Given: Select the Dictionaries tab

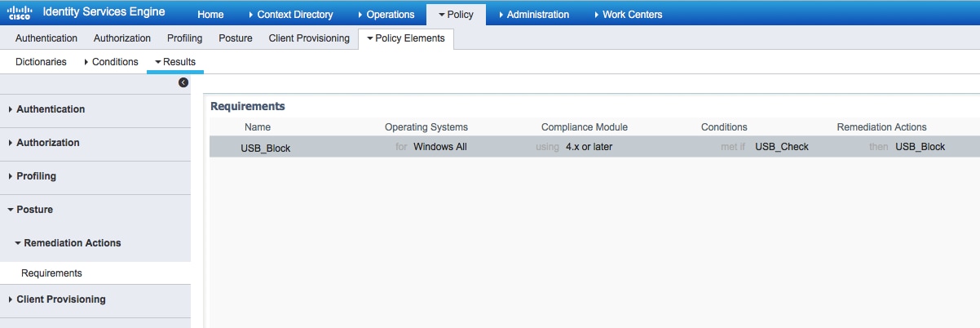Looking at the screenshot, I should [x=41, y=62].
